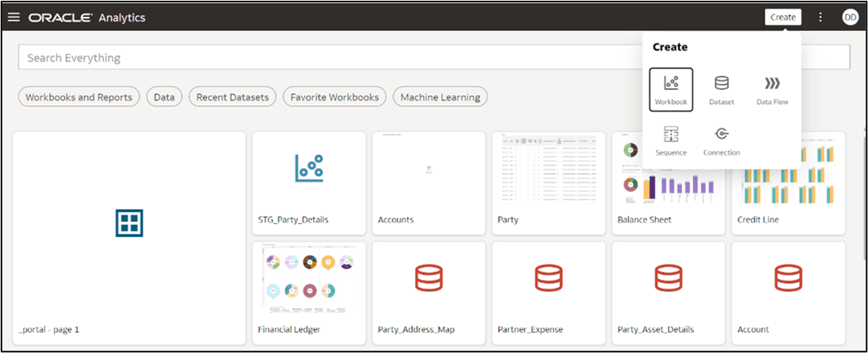
Task: Select Data Flow in the Create panel
Action: click(x=772, y=90)
